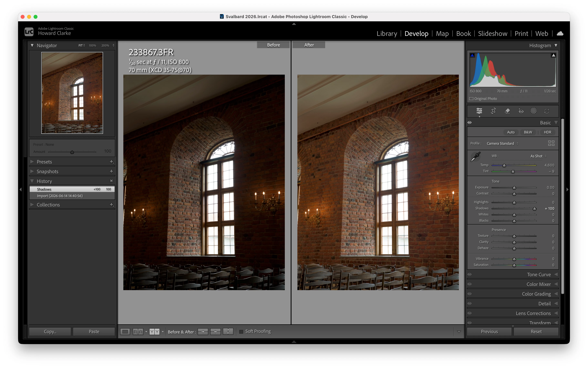Switch to Loupe view icon
This screenshot has width=588, height=368.
pyautogui.click(x=125, y=331)
